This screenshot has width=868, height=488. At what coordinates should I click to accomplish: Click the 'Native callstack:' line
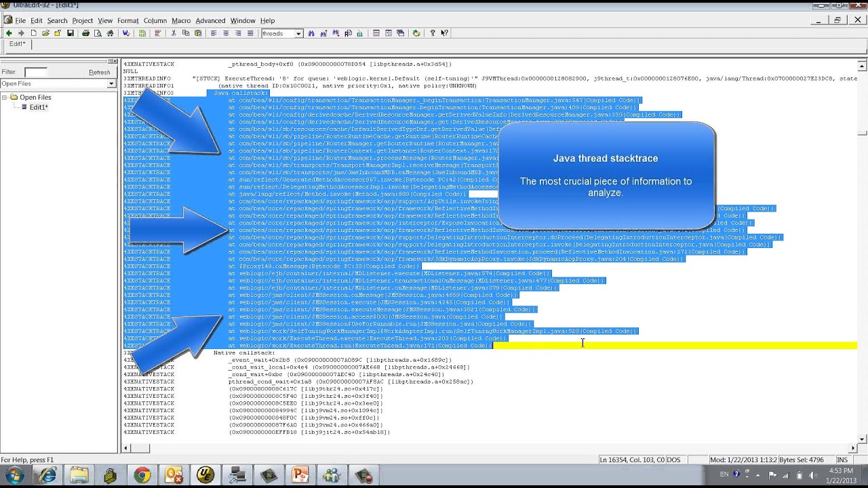pyautogui.click(x=244, y=352)
